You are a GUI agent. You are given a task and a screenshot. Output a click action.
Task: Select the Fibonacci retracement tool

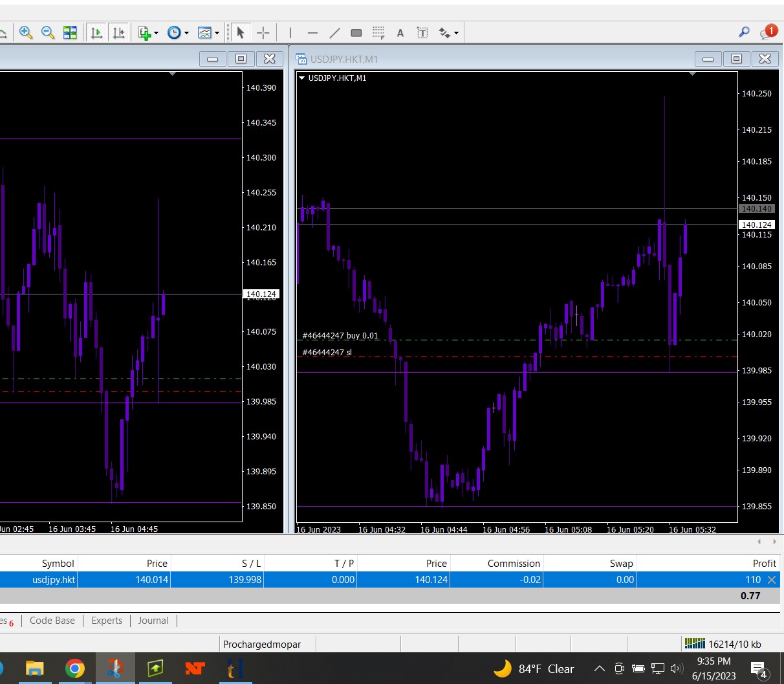(x=378, y=32)
